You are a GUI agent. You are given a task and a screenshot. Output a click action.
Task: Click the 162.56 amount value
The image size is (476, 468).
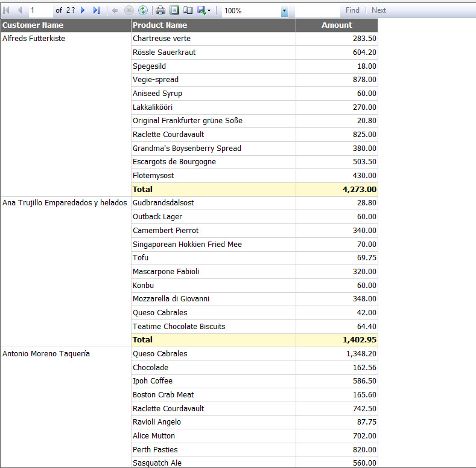click(x=337, y=368)
